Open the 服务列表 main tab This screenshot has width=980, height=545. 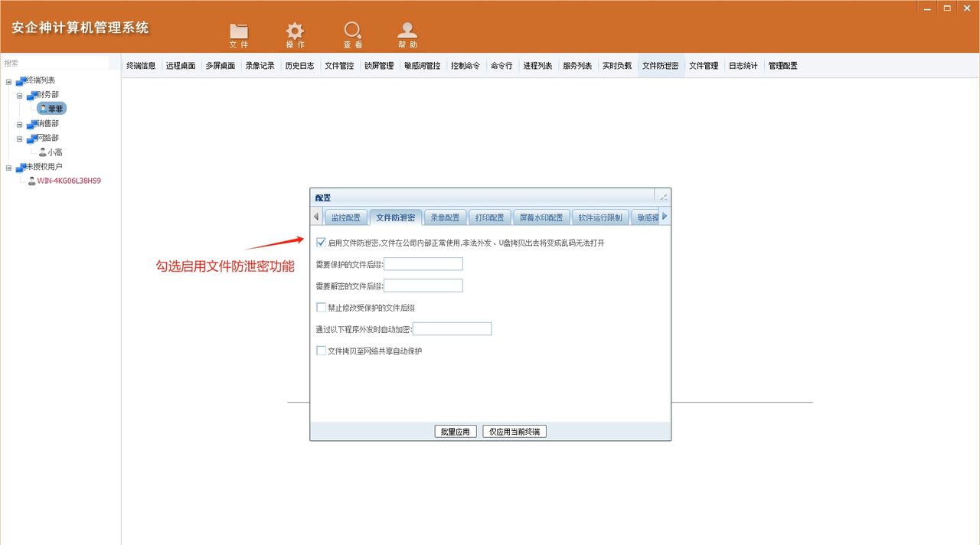[577, 66]
